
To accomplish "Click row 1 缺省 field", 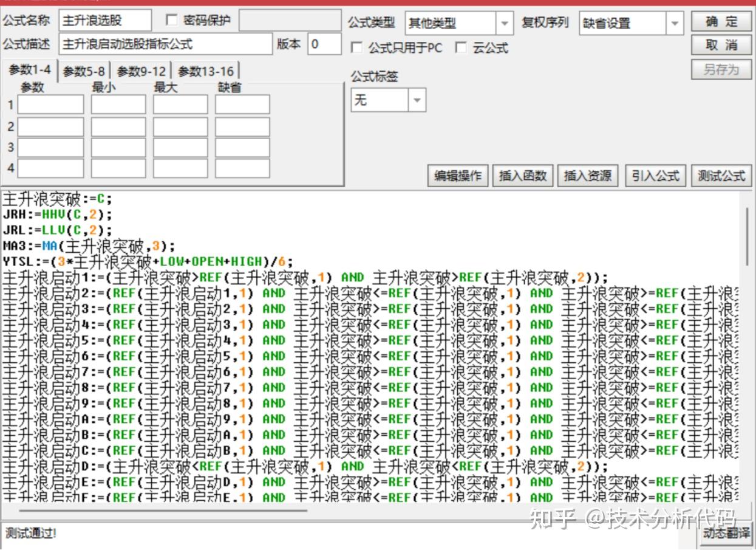I will click(x=242, y=105).
